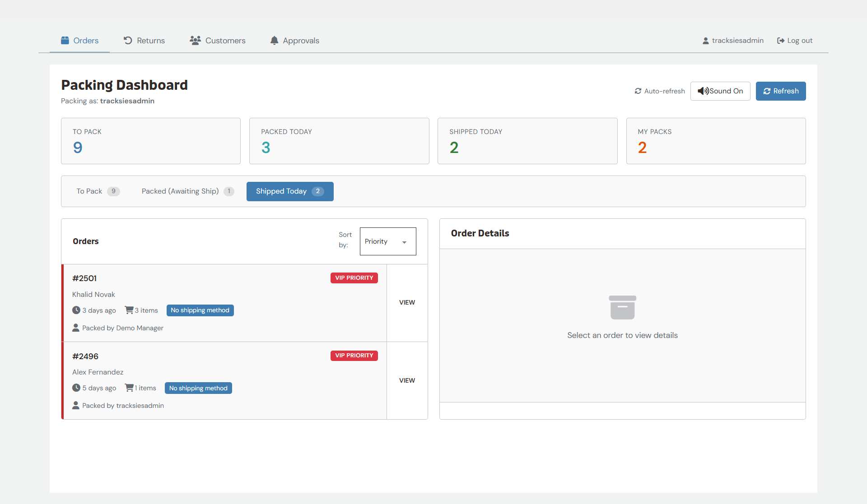Select the SHIPPED TODAY stat card

pyautogui.click(x=527, y=141)
